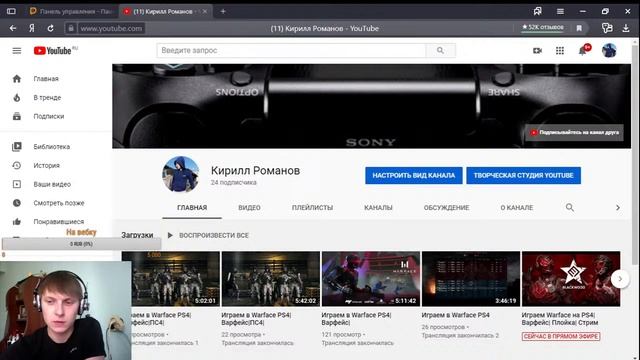
Task: Bookmark this page with the bookmark icon
Action: click(579, 28)
